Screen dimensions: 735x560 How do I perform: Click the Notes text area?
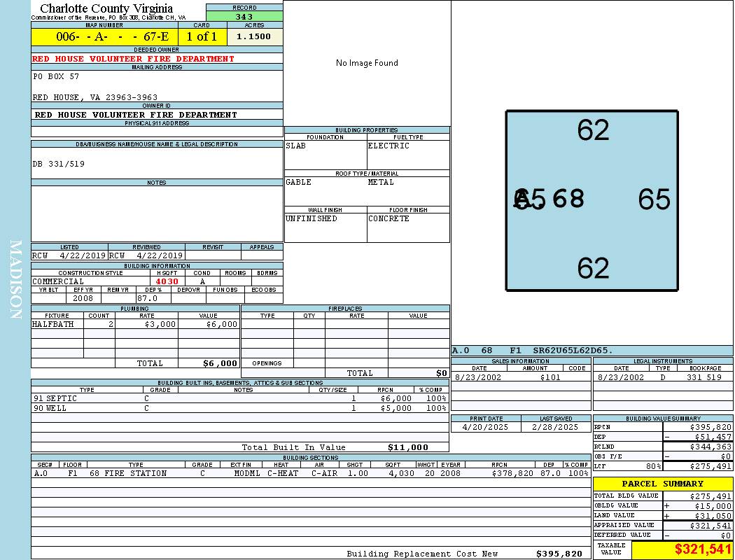(x=157, y=213)
